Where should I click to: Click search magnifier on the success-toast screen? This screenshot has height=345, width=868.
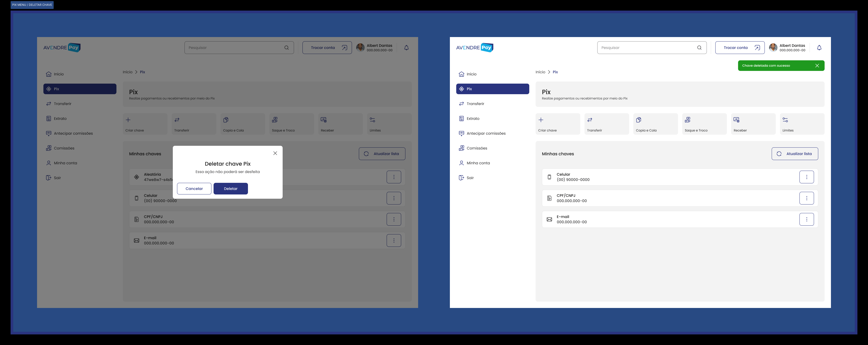click(699, 48)
